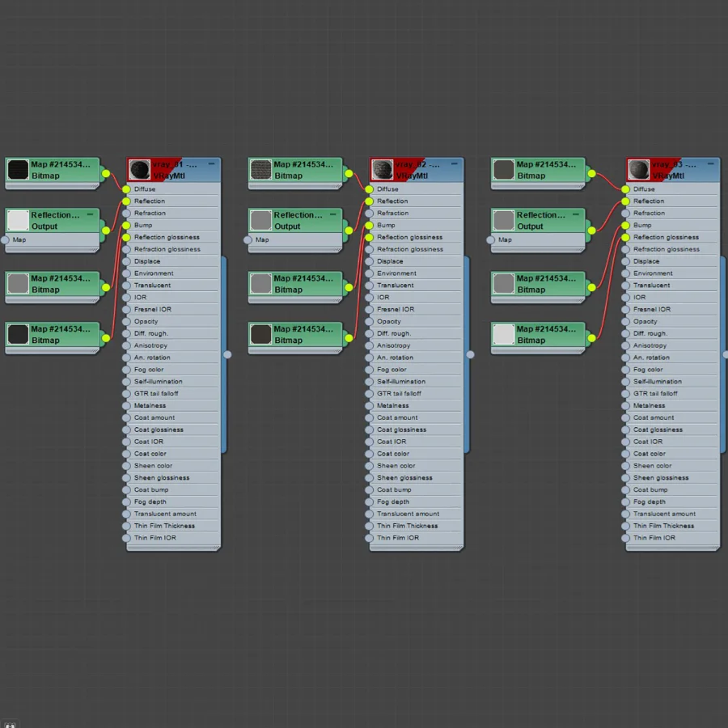The width and height of the screenshot is (728, 728).
Task: Click the 'Translucent amount' label on vray_02
Action: pyautogui.click(x=408, y=514)
